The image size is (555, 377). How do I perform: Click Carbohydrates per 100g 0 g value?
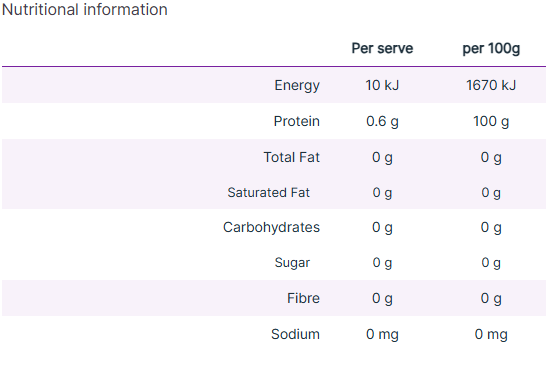[x=491, y=228]
